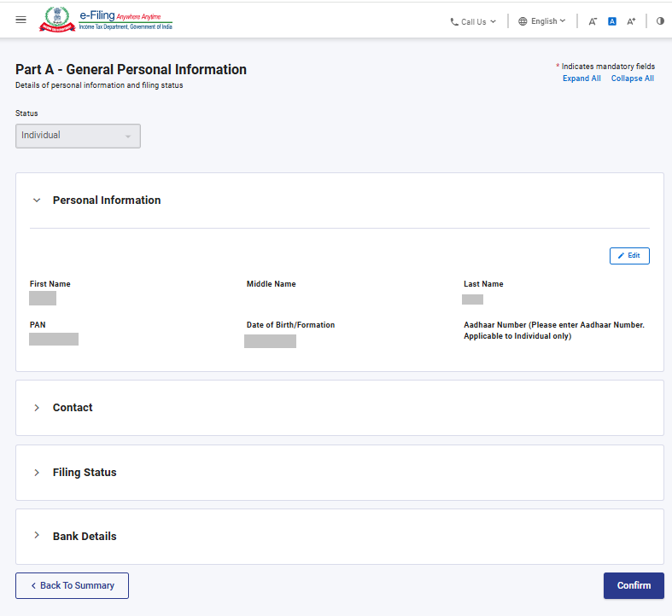Click the Contact section heading text
The width and height of the screenshot is (672, 616).
coord(73,408)
